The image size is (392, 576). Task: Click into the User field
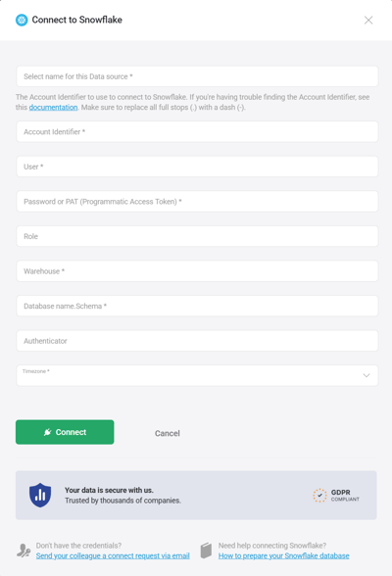[197, 167]
